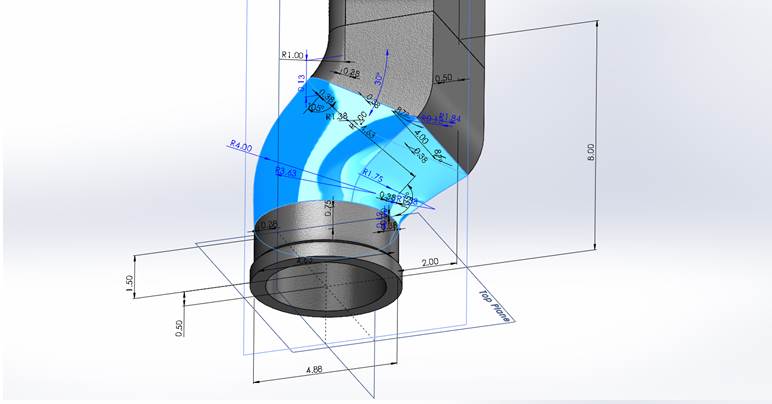The height and width of the screenshot is (404, 772).
Task: Click the circular pipe opening end face
Action: (326, 286)
